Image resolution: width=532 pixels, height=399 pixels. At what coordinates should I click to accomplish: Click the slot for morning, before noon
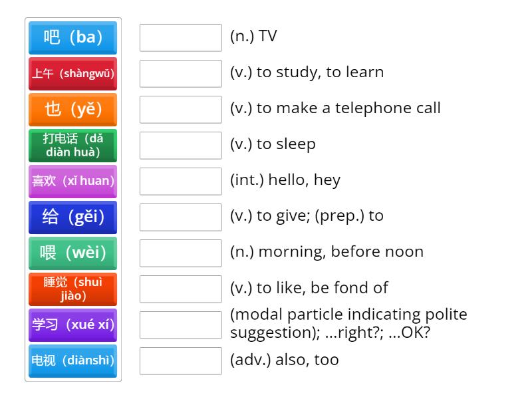point(180,253)
